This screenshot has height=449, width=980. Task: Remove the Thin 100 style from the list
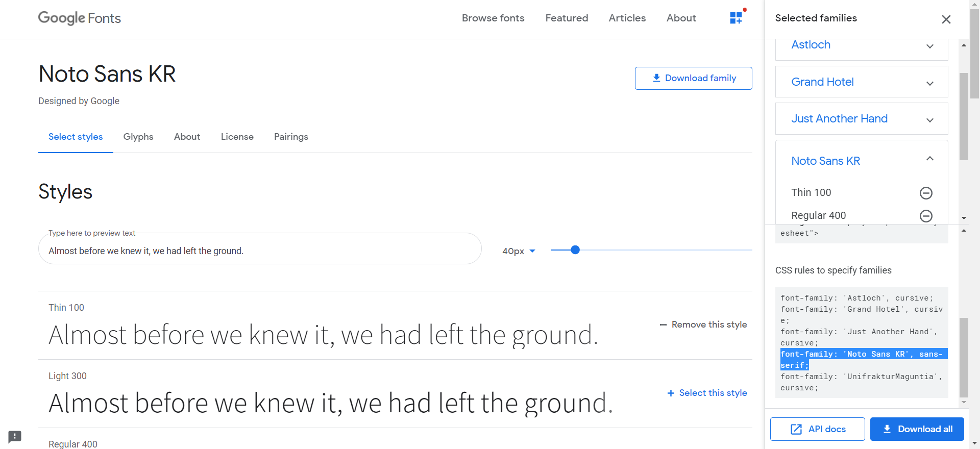(703, 325)
